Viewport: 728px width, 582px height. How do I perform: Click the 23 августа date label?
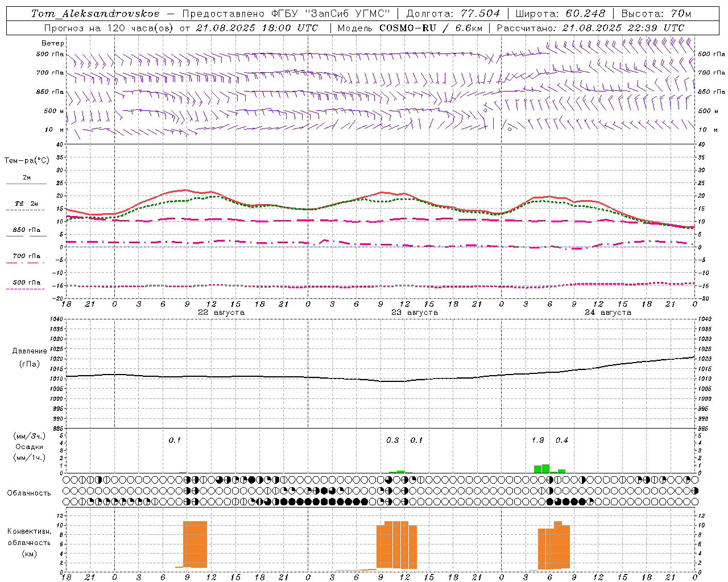tap(415, 313)
